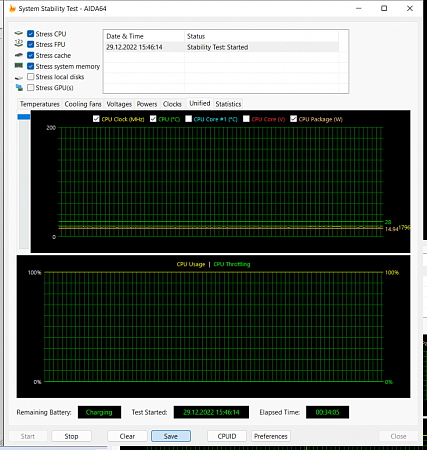The image size is (427, 450).
Task: Hide CPU Package (W) graph line
Action: 294,119
